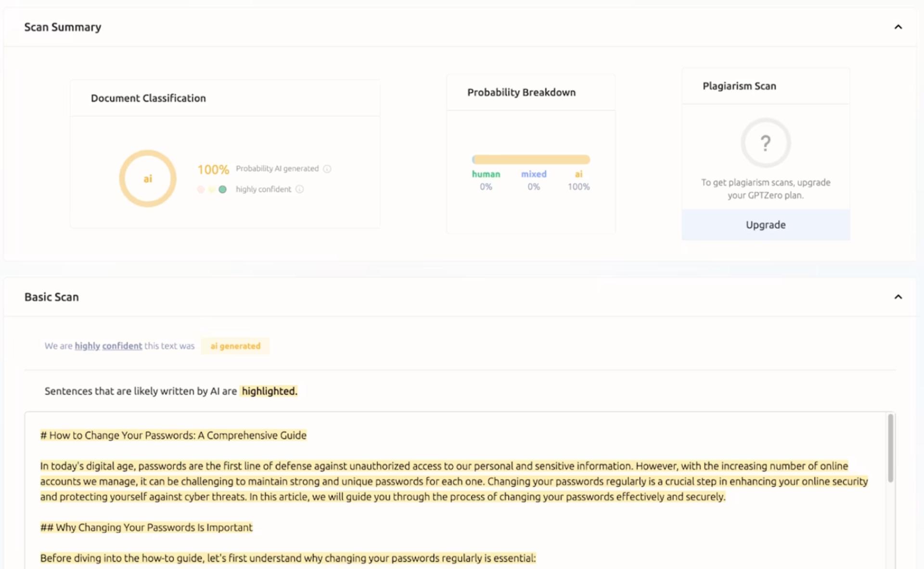Click the probability breakdown progress bar
Screen dimensions: 924x569
click(x=531, y=159)
